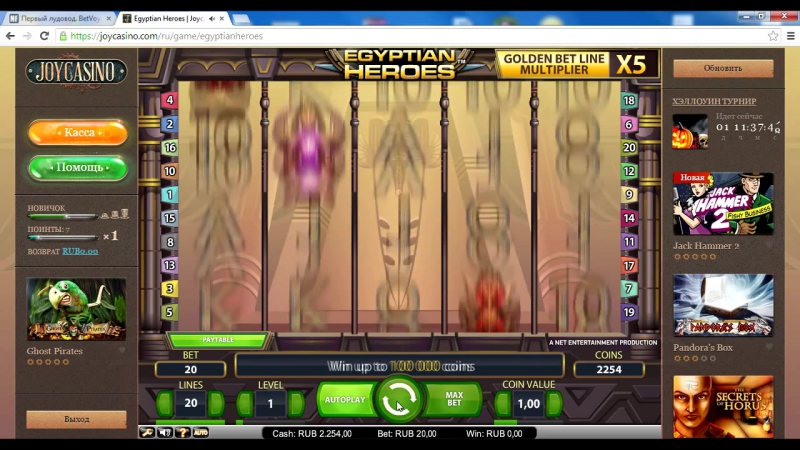Increase LINES with the right green arrow
The height and width of the screenshot is (450, 800).
(216, 403)
